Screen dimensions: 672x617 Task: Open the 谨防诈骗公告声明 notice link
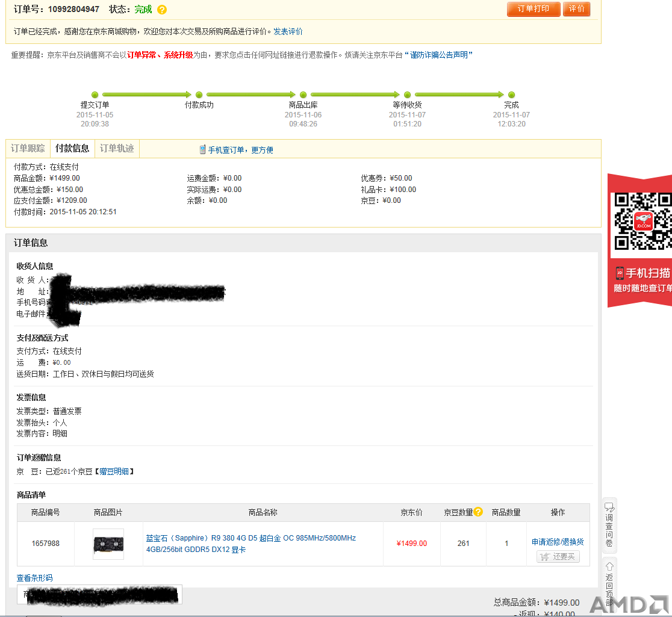coord(439,55)
